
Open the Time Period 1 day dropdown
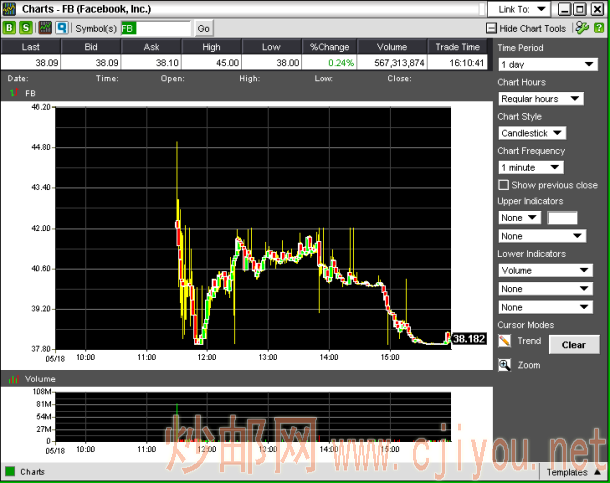click(548, 64)
